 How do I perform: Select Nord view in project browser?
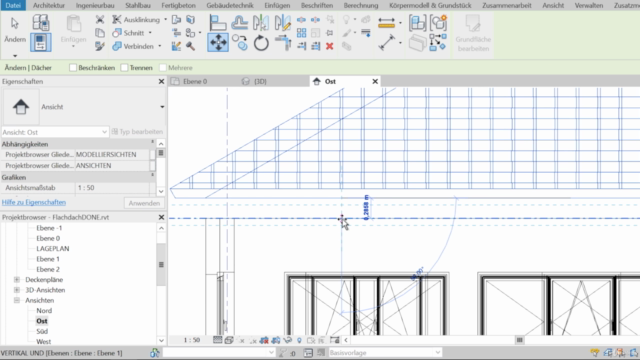pos(44,311)
